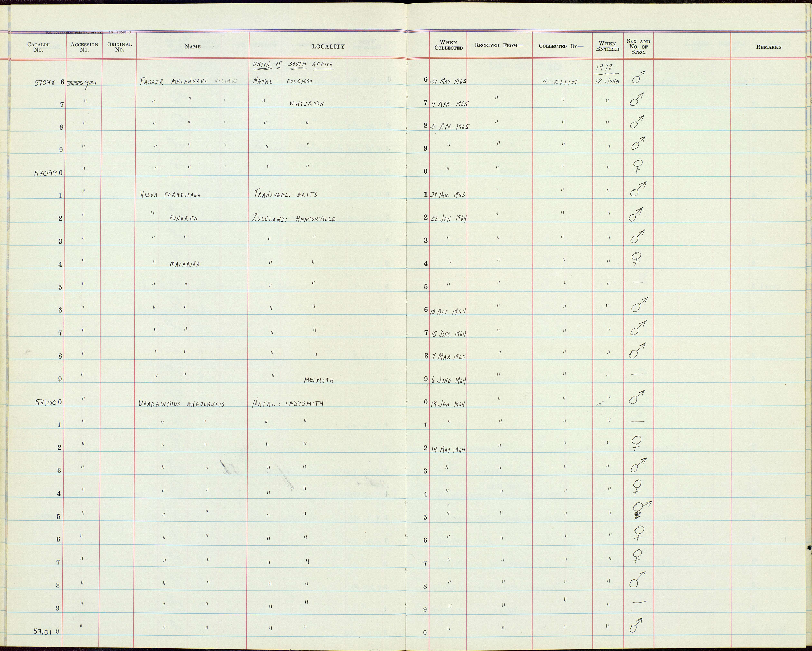Click 'Funerea' species entry
Screen dimensions: 812x651
point(183,219)
